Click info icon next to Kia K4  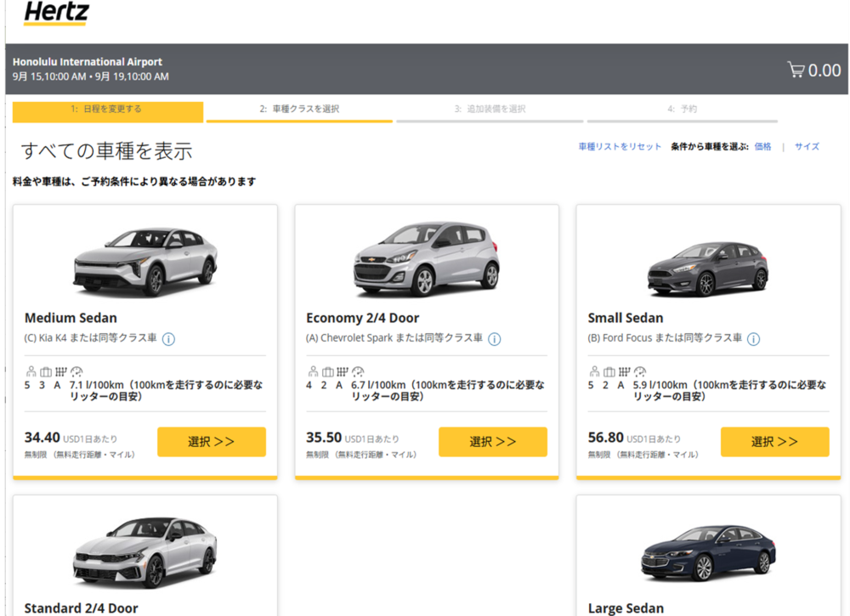(x=168, y=339)
